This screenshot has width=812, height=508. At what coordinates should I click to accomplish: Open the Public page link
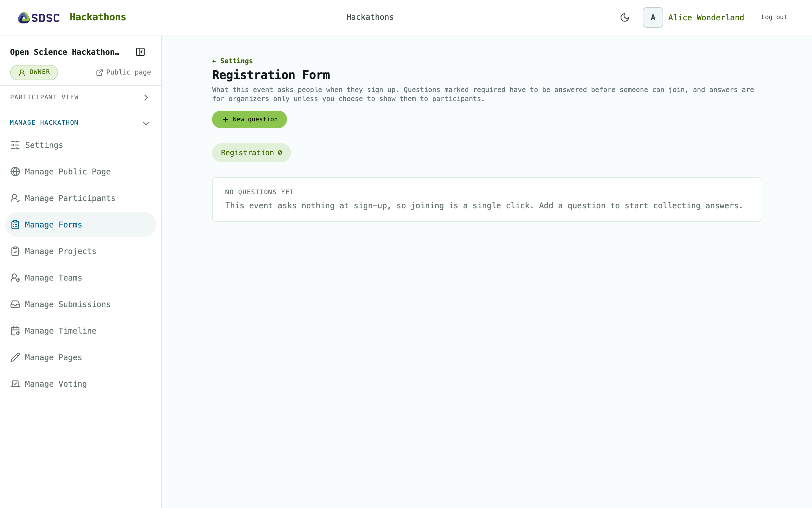click(x=123, y=73)
